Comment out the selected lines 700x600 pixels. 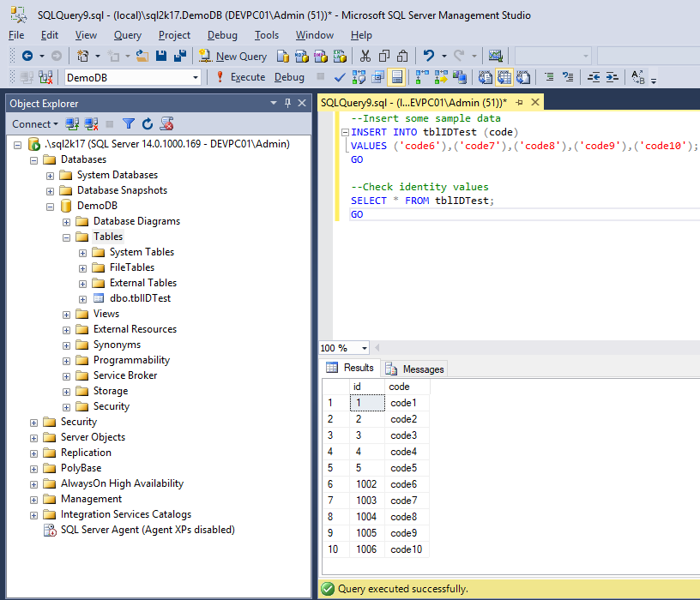pos(549,78)
